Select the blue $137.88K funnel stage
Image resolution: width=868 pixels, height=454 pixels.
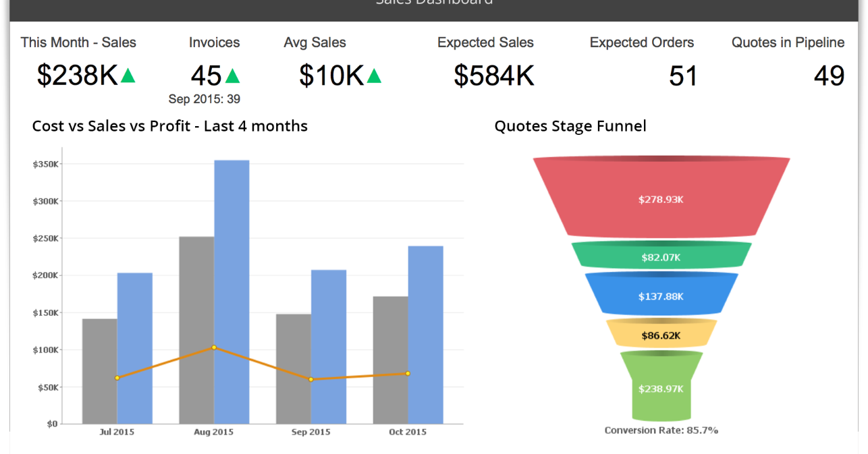pos(661,296)
